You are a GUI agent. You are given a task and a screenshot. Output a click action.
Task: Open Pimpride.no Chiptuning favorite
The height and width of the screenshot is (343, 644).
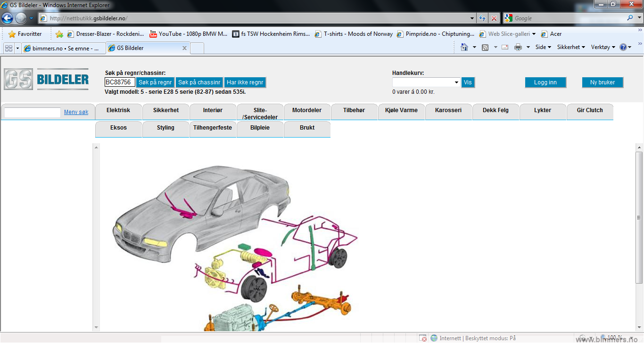(x=436, y=34)
